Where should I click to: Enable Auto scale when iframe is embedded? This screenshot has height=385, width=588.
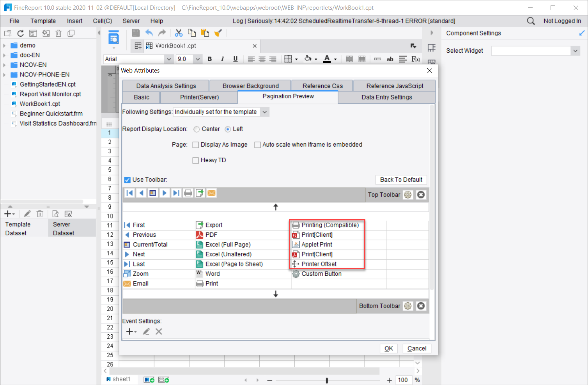(x=257, y=145)
